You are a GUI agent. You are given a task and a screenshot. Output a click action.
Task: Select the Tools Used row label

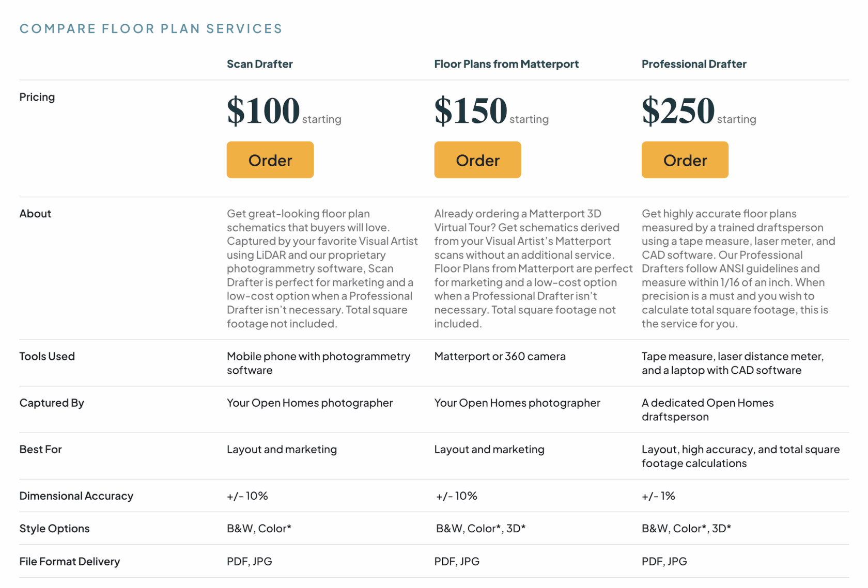[47, 356]
